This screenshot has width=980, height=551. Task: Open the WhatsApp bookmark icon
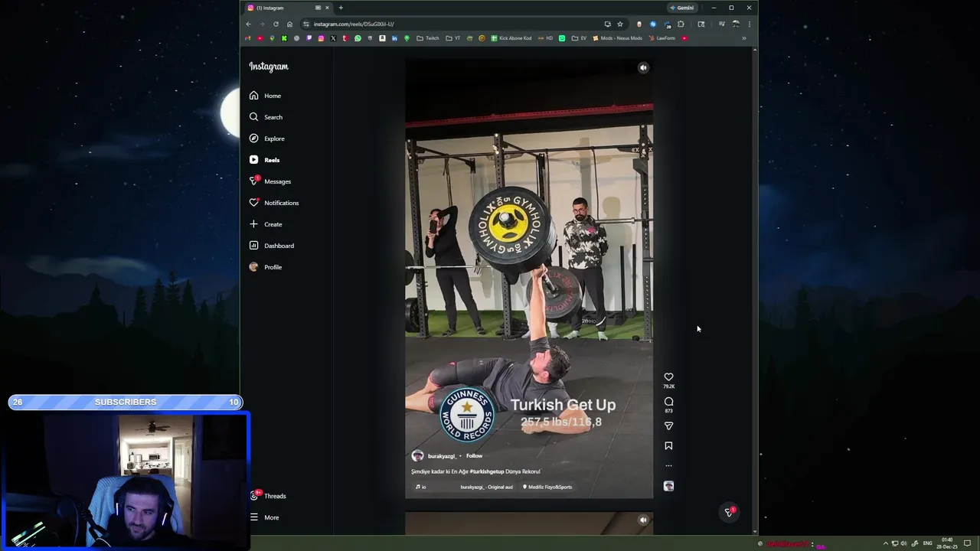tap(358, 38)
